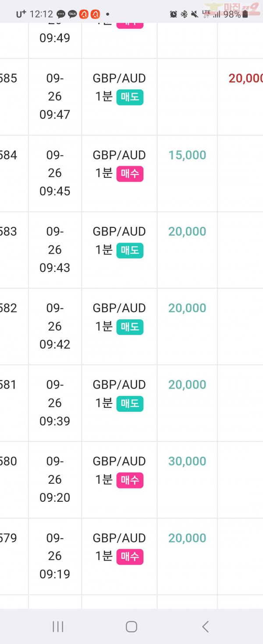263x644 pixels.
Task: Tap the battery 98% indicator
Action: (235, 14)
